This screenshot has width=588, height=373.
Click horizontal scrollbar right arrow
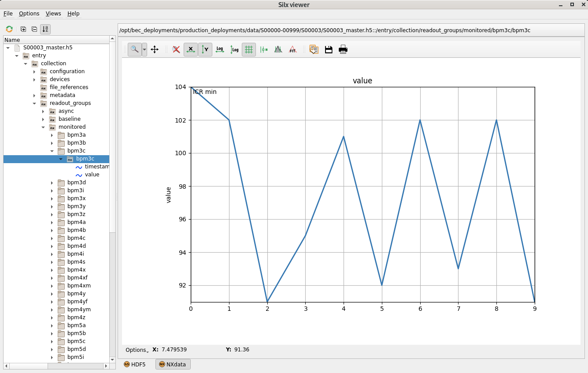tap(106, 366)
